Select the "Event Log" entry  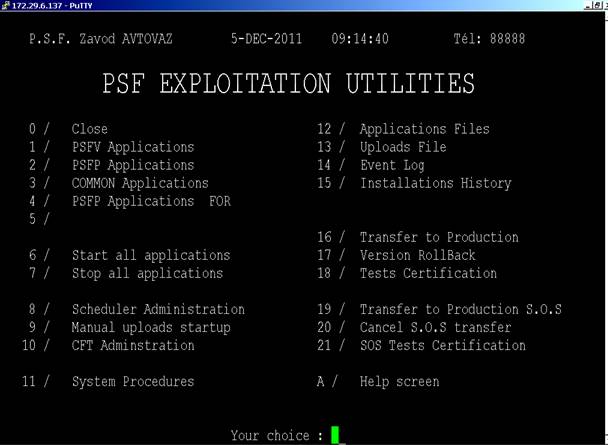click(392, 166)
